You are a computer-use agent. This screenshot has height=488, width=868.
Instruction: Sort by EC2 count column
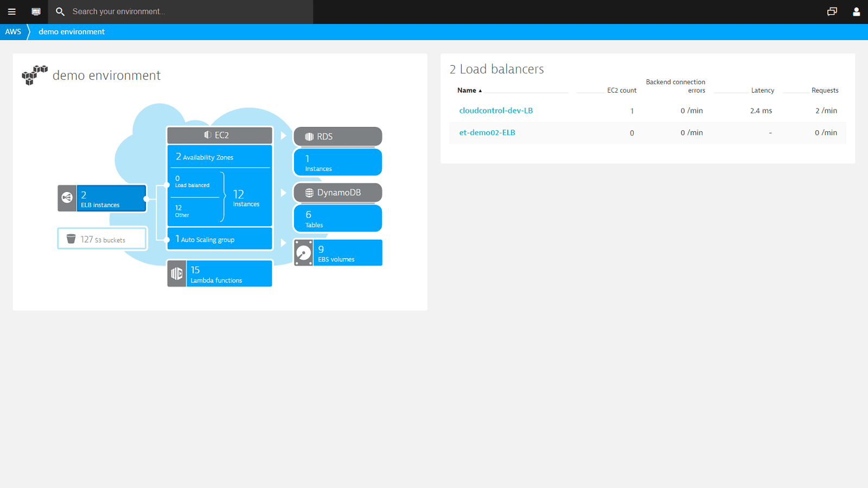tap(622, 91)
